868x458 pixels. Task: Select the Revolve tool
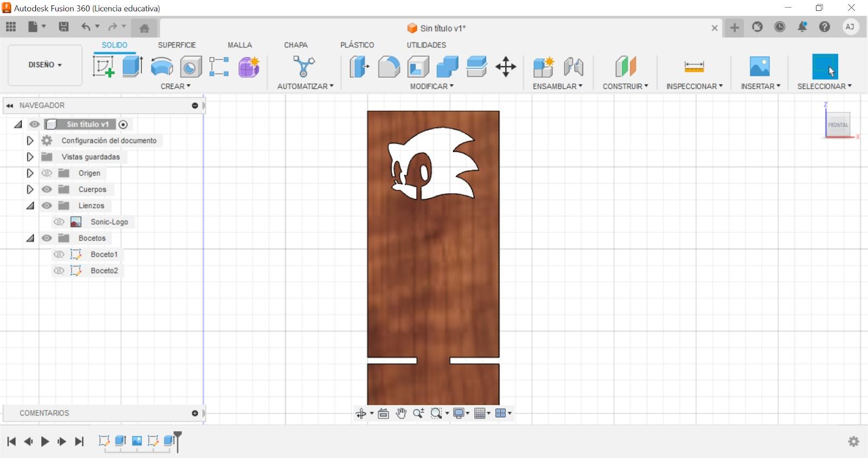(162, 67)
